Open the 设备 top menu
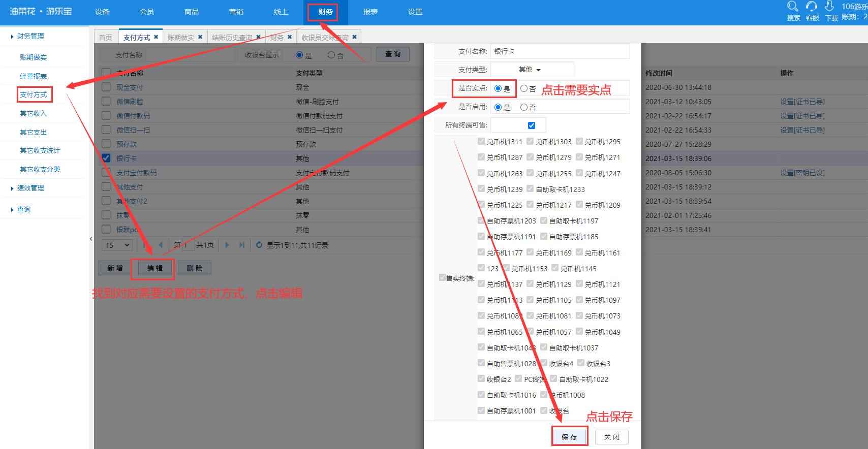Viewport: 868px width, 449px height. tap(102, 12)
